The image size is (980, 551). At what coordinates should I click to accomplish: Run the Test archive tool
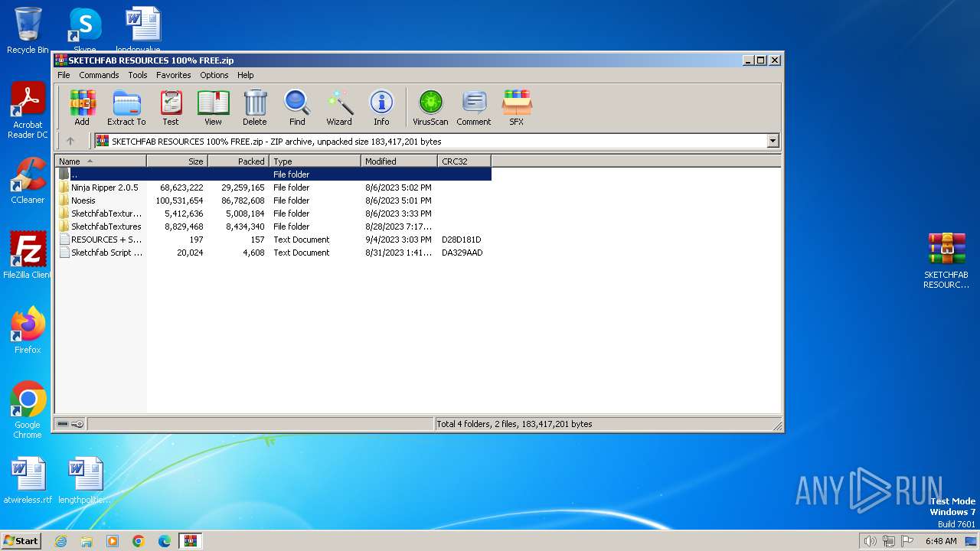pyautogui.click(x=171, y=107)
